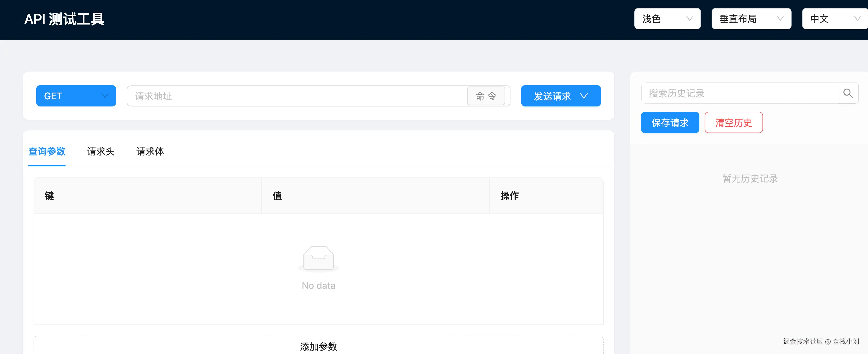Click the 添加参数 dashed button

[318, 346]
